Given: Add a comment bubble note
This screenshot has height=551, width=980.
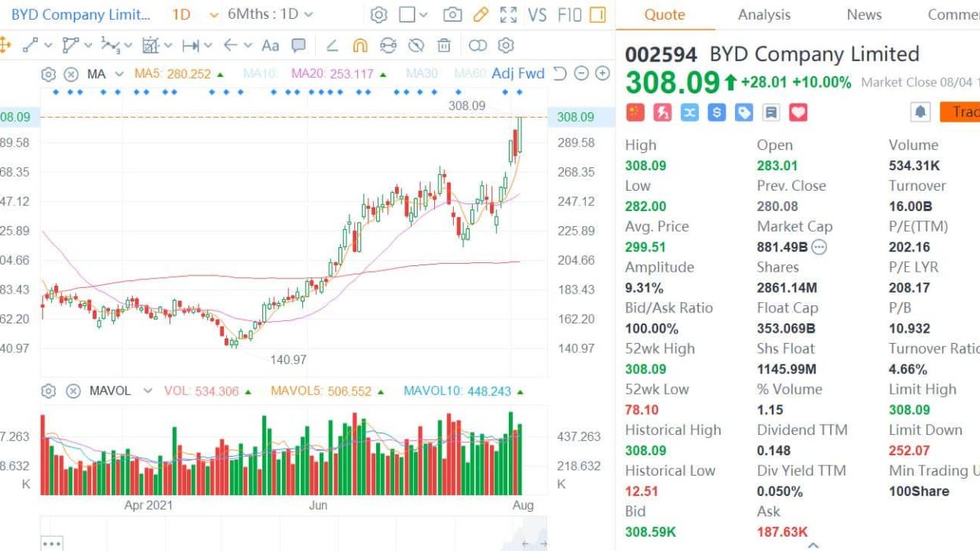Looking at the screenshot, I should coord(298,46).
